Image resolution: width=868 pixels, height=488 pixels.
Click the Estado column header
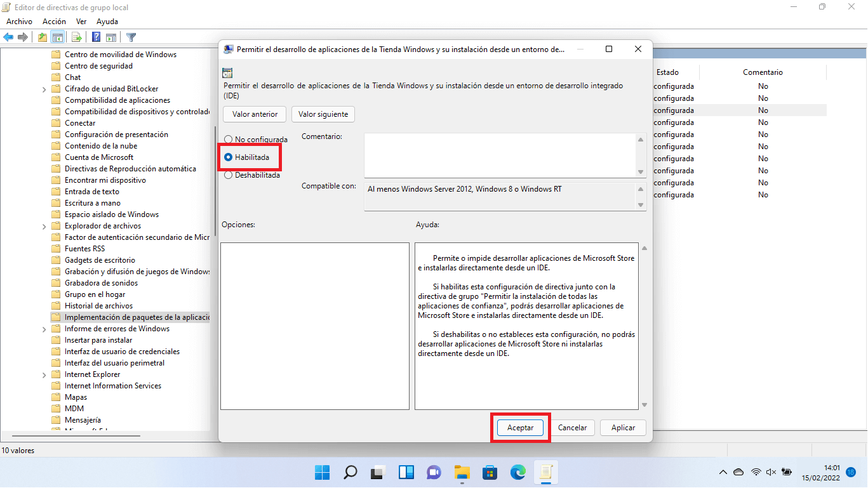pyautogui.click(x=667, y=72)
